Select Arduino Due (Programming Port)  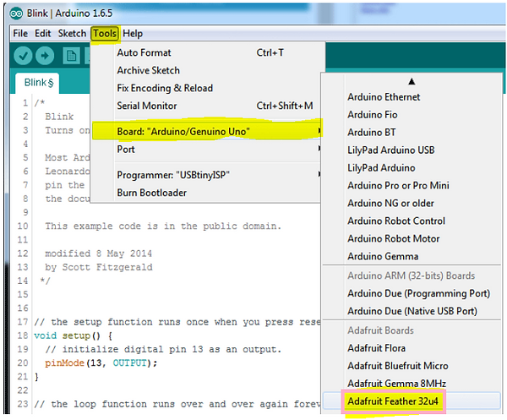412,293
